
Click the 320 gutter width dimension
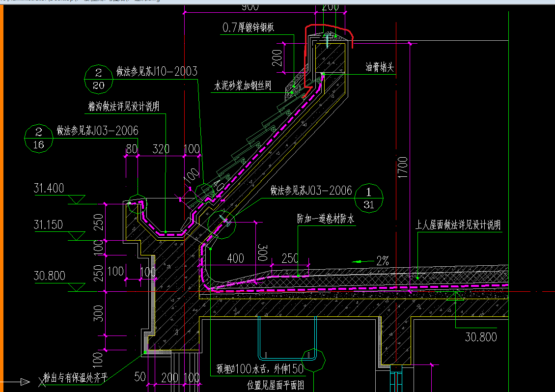[161, 149]
